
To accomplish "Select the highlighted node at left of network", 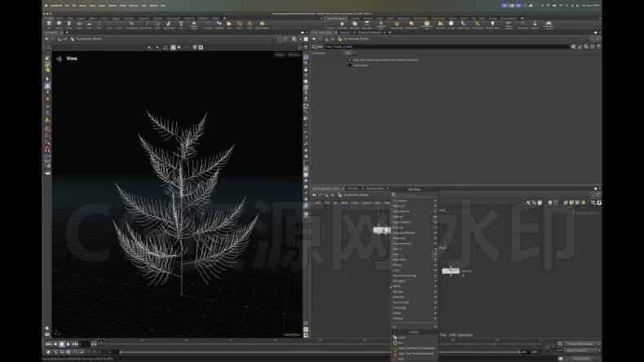I will (x=382, y=230).
